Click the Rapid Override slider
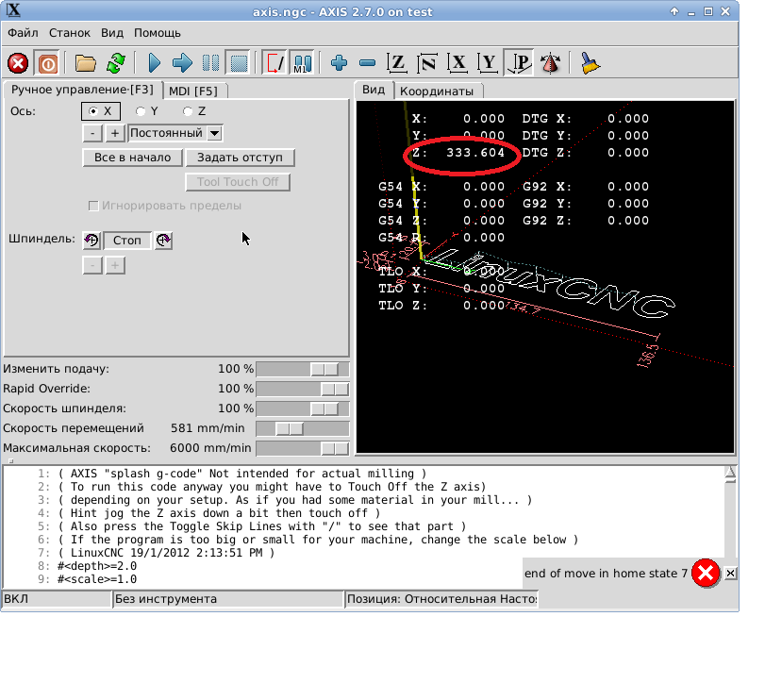Viewport: 765px width, 700px height. [303, 389]
